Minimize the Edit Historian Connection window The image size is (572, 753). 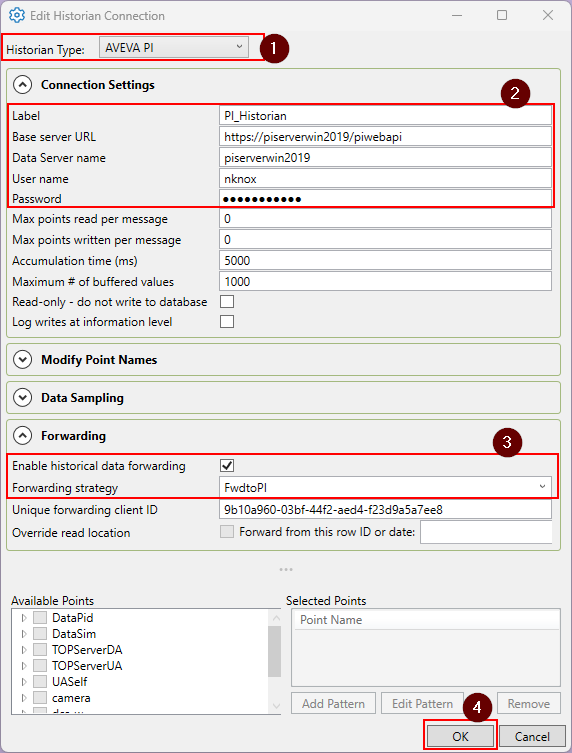[x=457, y=15]
